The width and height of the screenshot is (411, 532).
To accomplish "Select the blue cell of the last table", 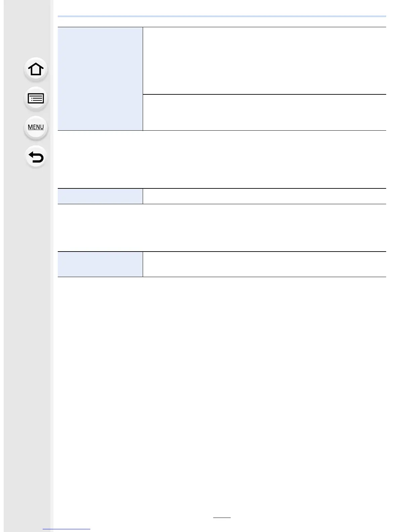I will coord(100,264).
